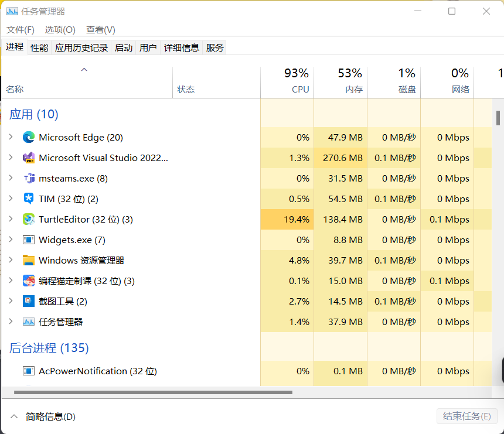This screenshot has width=504, height=434.
Task: Expand the 截图工具 process group
Action: tap(11, 301)
